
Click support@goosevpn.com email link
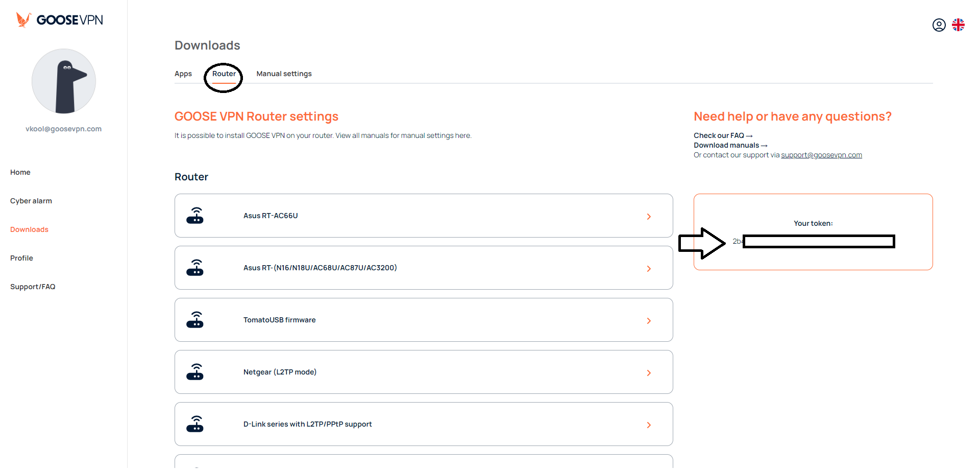click(x=821, y=155)
